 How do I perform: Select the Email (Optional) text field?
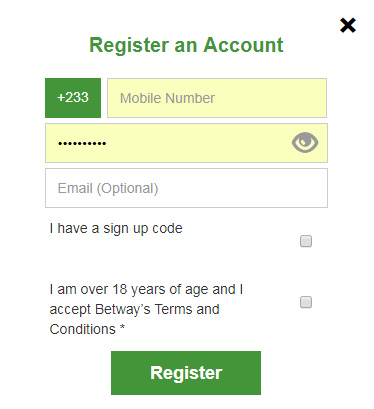click(x=186, y=188)
